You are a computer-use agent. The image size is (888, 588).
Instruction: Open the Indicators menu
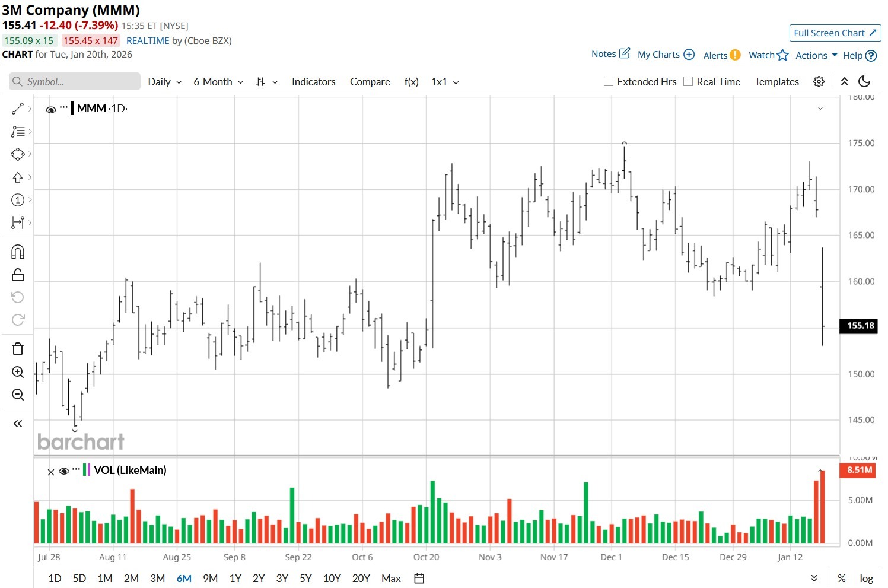tap(314, 82)
